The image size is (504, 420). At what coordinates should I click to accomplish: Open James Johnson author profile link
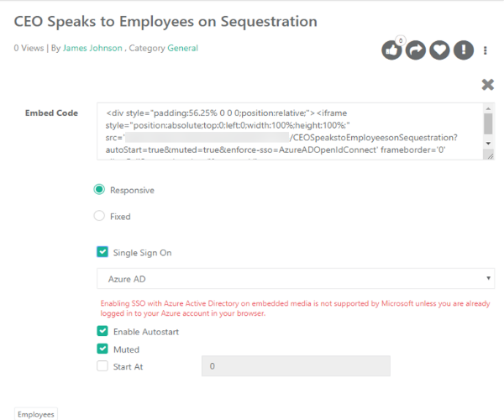(x=92, y=49)
